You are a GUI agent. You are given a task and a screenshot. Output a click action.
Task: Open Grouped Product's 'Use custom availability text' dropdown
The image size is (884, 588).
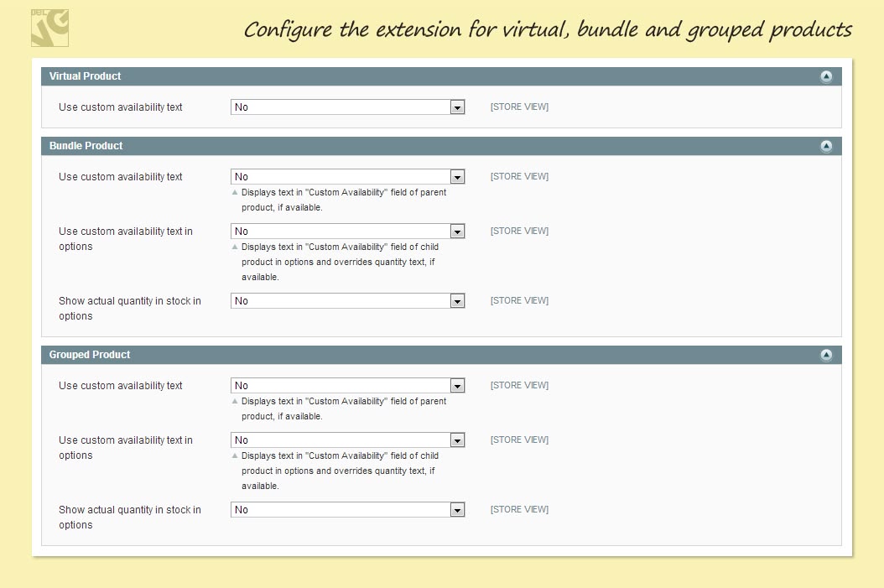point(347,386)
